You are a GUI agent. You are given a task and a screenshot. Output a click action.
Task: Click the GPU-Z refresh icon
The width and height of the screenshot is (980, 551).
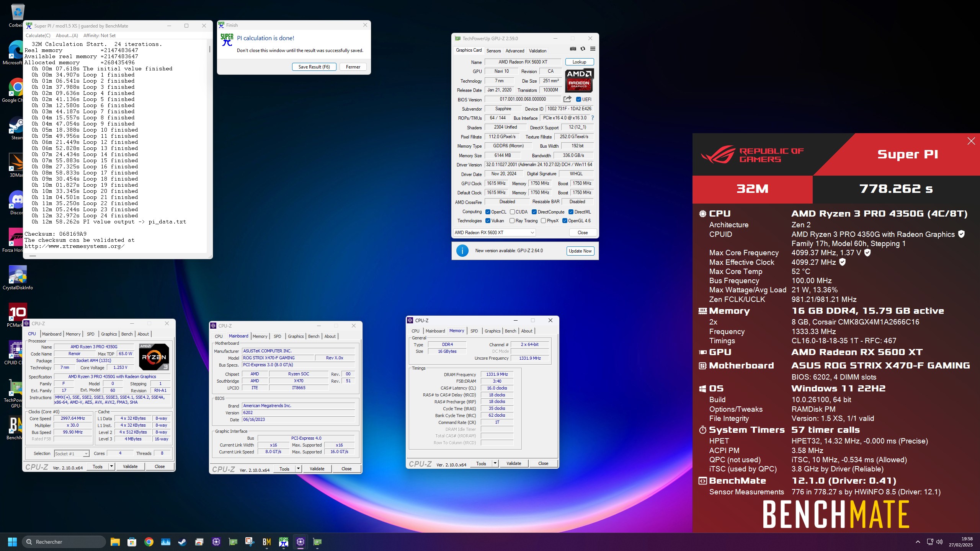point(583,49)
